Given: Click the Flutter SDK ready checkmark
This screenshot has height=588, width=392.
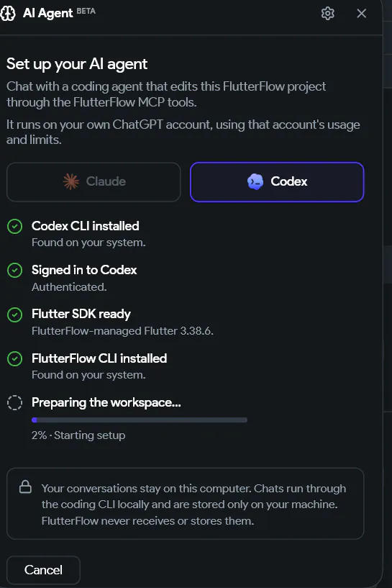Looking at the screenshot, I should tap(14, 315).
